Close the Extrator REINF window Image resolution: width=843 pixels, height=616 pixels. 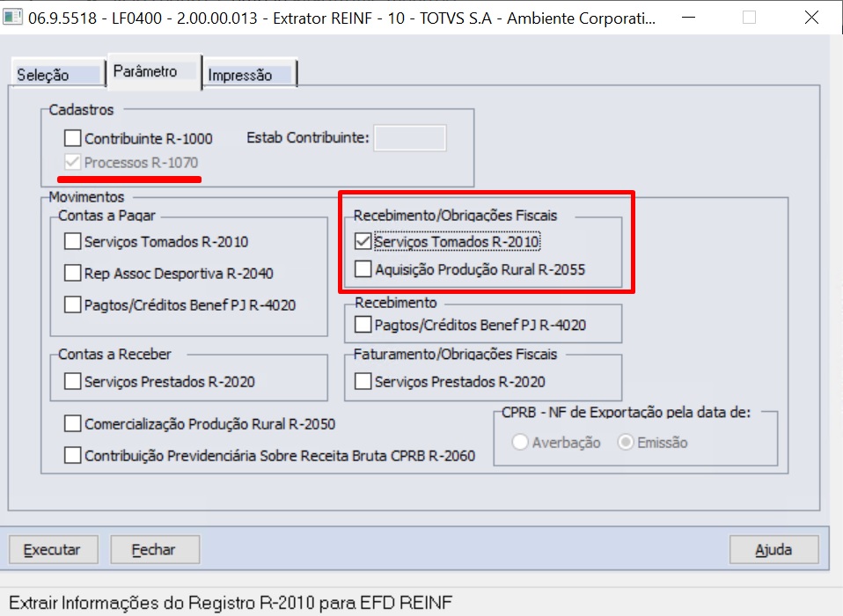[x=812, y=18]
